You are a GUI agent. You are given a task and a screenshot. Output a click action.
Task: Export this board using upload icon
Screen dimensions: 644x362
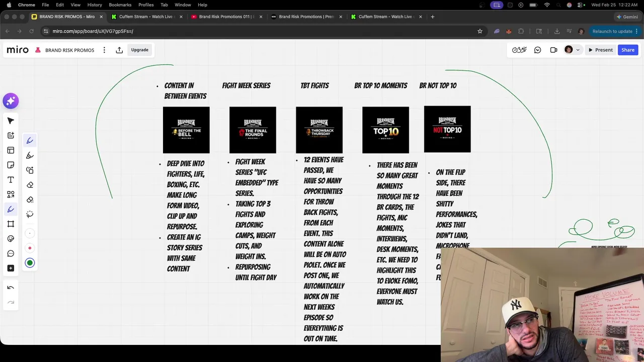click(119, 50)
